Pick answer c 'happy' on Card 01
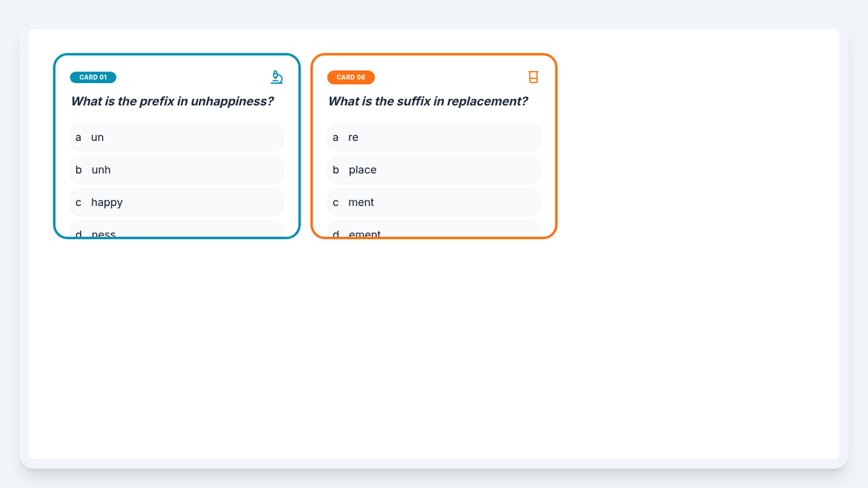Screen dimensions: 868x488 pyautogui.click(x=176, y=202)
